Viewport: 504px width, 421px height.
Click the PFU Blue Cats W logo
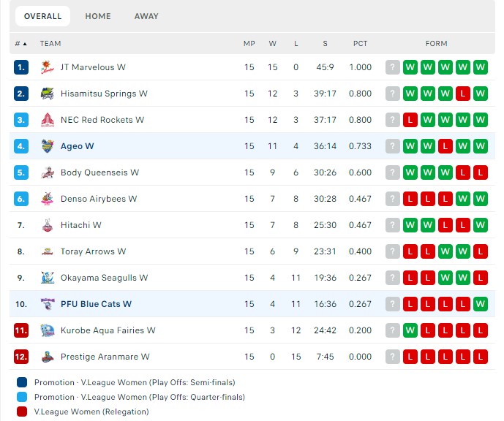[48, 304]
